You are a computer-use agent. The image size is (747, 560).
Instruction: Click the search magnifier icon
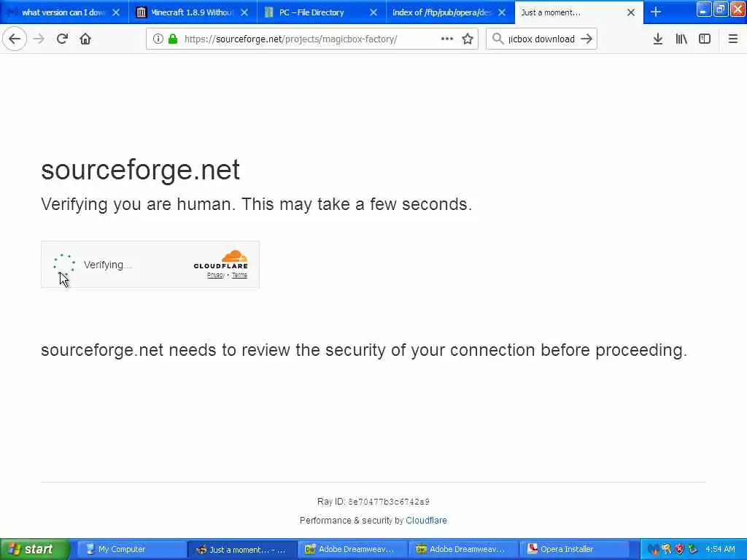(x=498, y=39)
